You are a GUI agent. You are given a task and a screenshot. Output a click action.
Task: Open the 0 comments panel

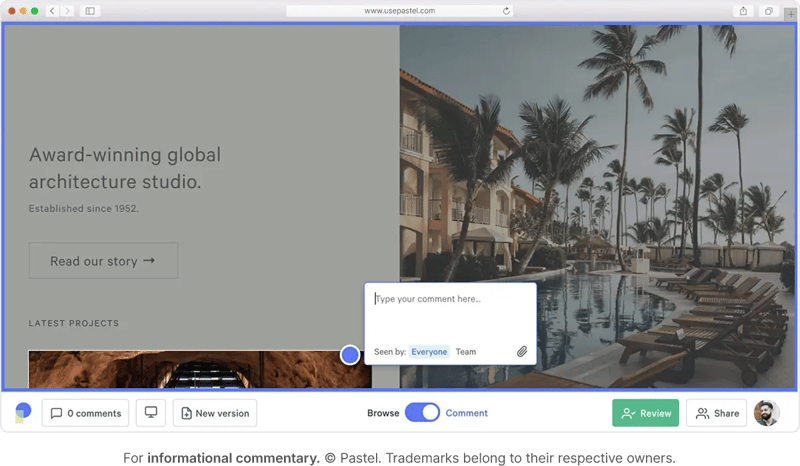[x=85, y=413]
